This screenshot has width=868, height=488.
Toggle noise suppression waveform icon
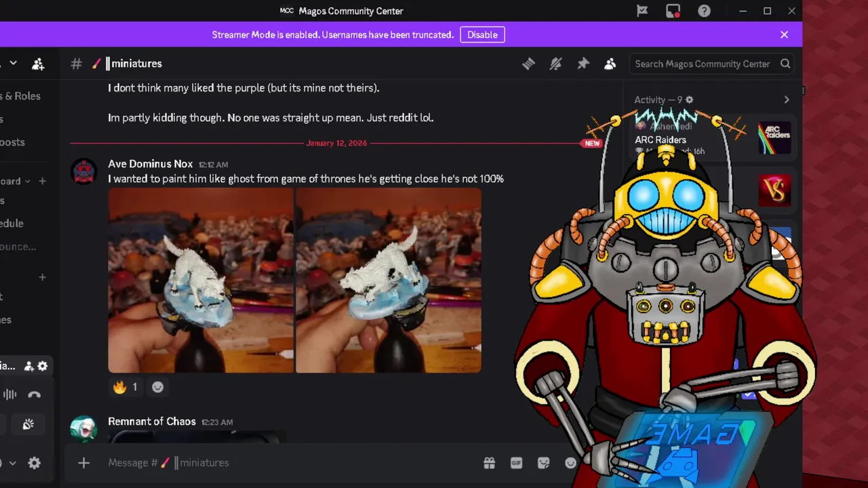click(10, 394)
